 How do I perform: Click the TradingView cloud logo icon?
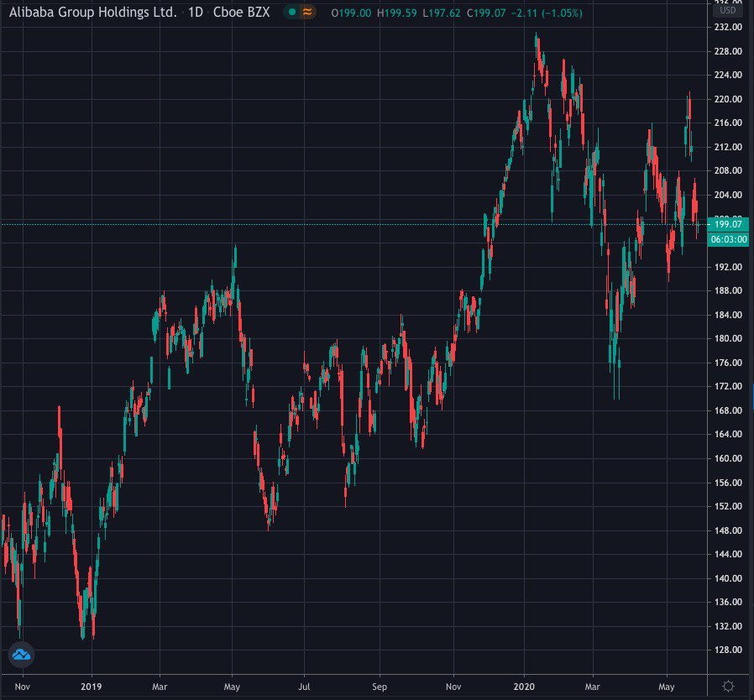point(21,655)
